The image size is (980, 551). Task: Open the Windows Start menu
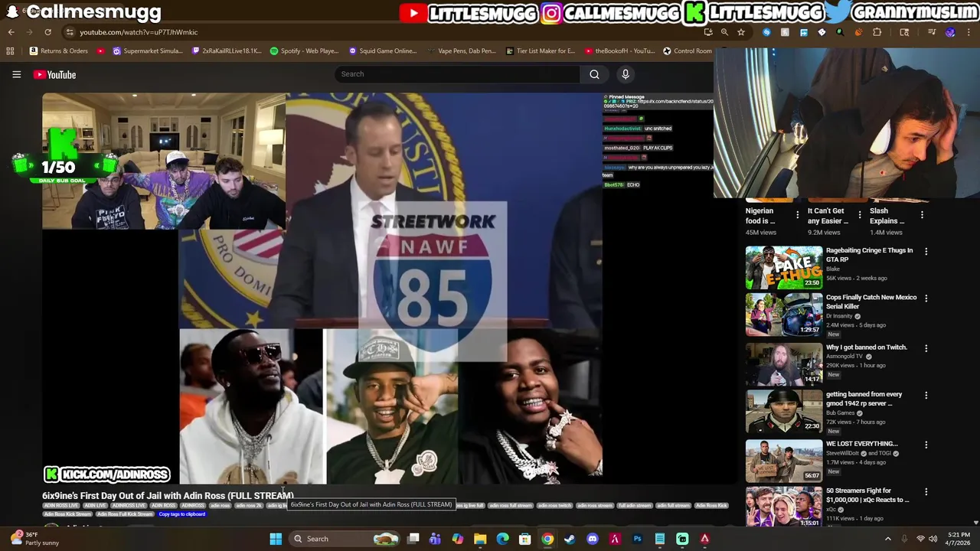(276, 539)
